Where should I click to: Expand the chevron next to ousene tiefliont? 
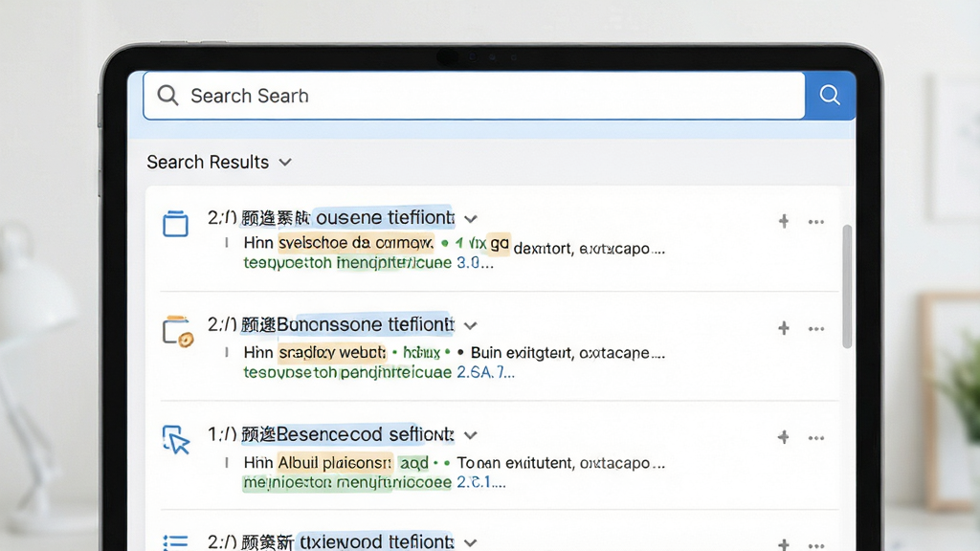tap(471, 219)
